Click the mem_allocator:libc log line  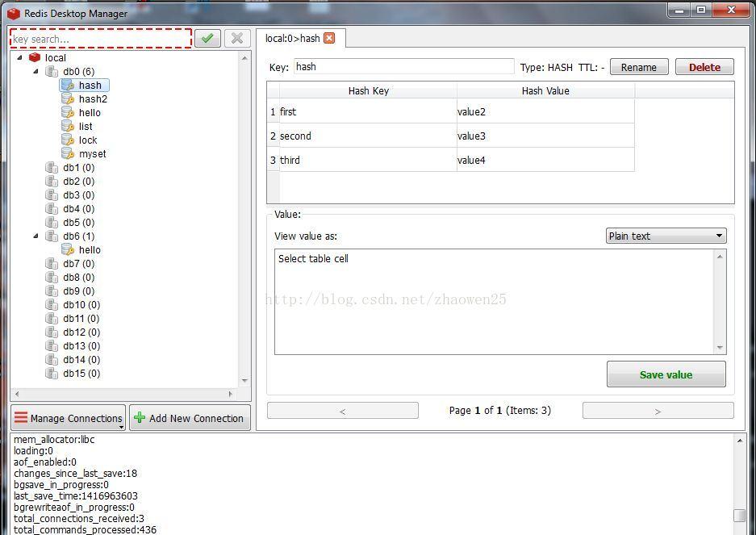coord(54,440)
